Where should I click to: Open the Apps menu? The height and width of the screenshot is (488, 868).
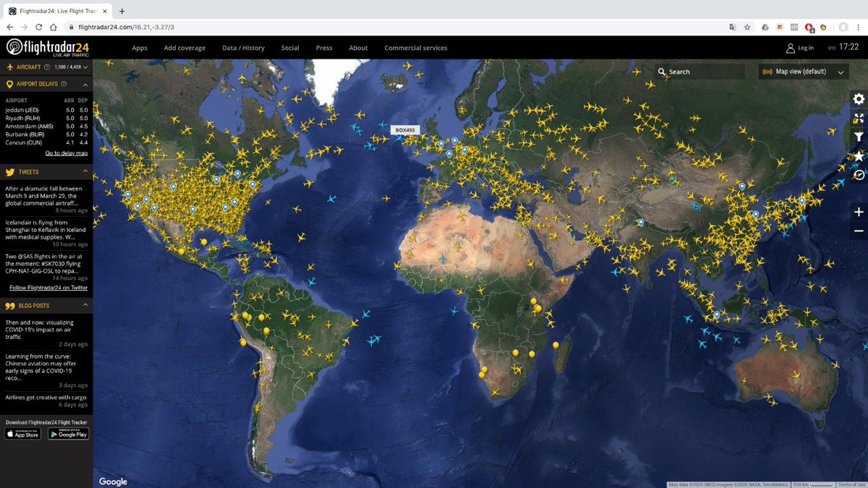click(x=140, y=48)
